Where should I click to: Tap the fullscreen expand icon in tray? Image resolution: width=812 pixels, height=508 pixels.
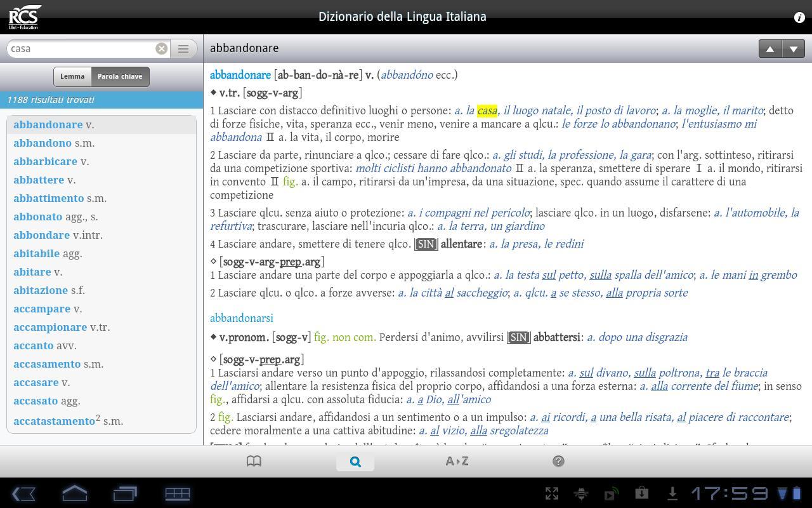pos(552,493)
